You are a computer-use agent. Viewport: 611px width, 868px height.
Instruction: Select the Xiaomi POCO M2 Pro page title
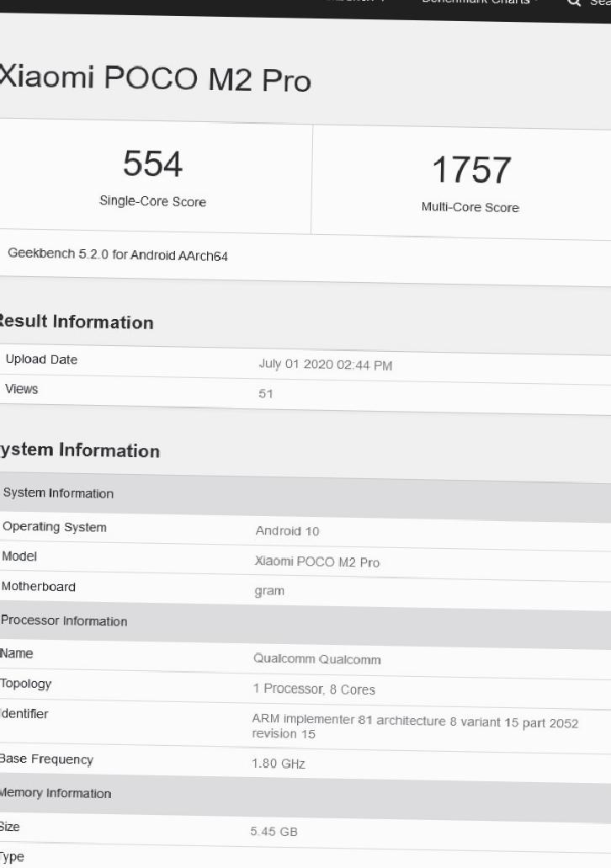pos(156,77)
